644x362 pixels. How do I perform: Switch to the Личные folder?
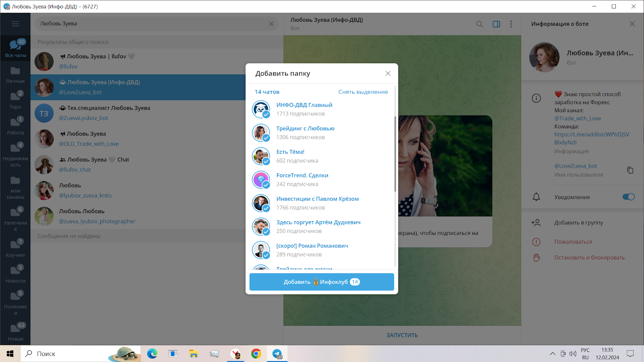tap(15, 74)
